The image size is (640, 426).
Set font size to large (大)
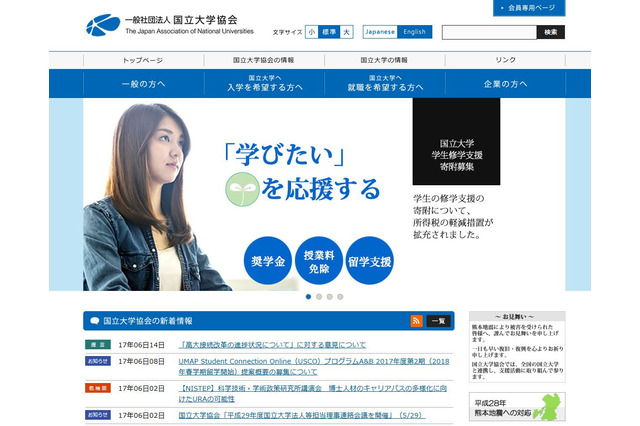point(346,32)
